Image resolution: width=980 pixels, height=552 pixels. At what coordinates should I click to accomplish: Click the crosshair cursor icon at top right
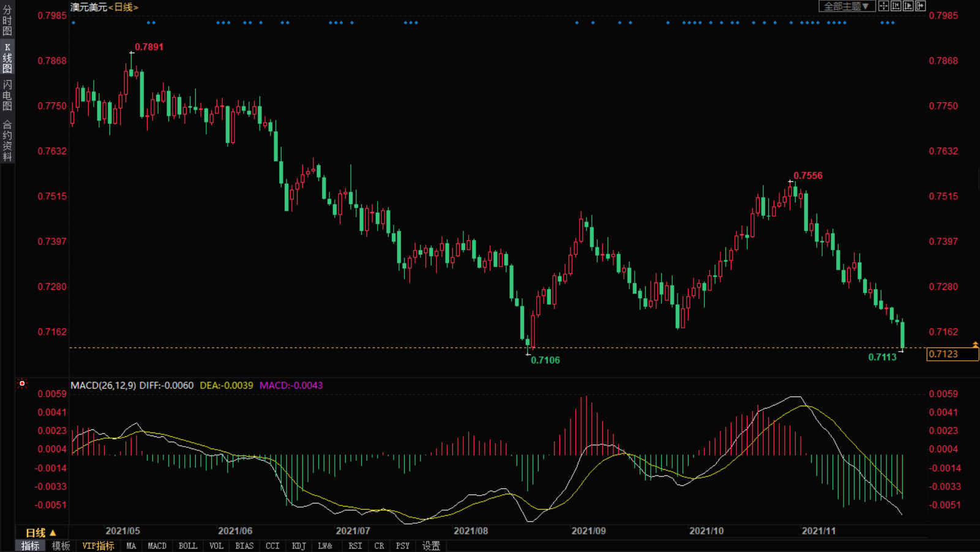pyautogui.click(x=883, y=6)
